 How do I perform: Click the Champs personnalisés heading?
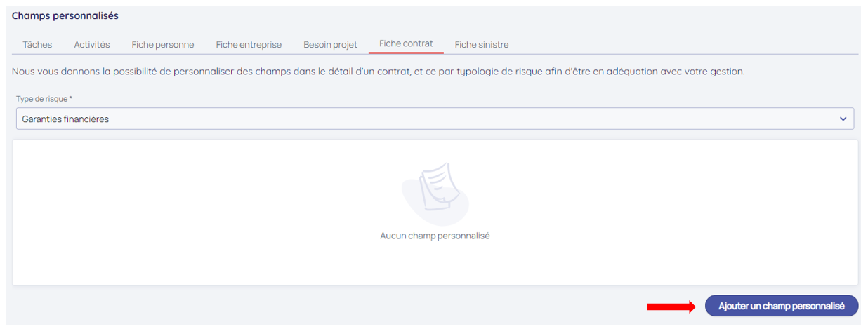pyautogui.click(x=65, y=15)
